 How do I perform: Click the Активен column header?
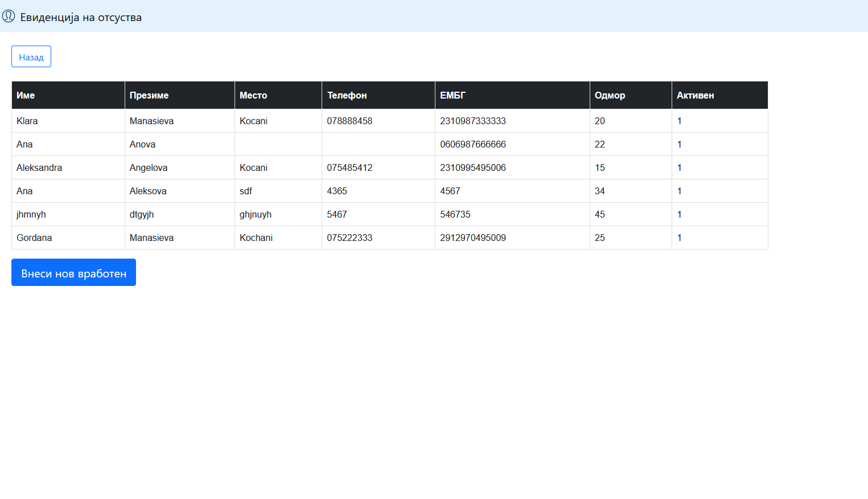(695, 96)
